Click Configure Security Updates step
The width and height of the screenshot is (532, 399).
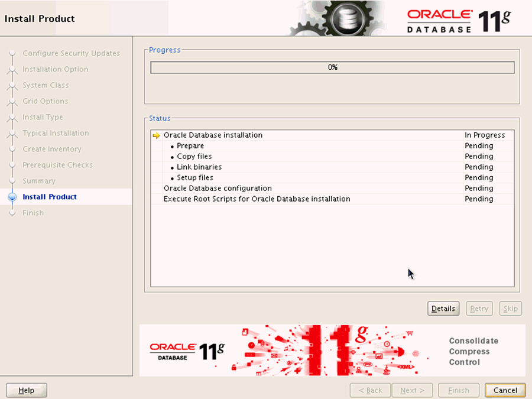[72, 53]
